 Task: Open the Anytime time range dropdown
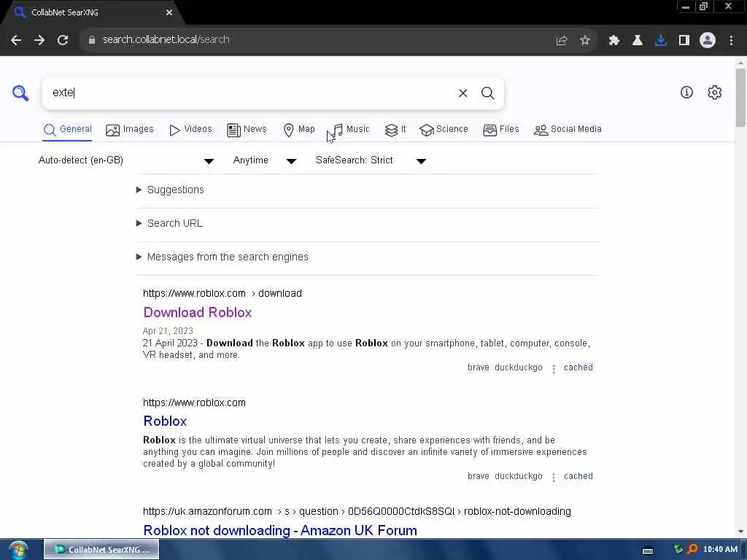[264, 160]
